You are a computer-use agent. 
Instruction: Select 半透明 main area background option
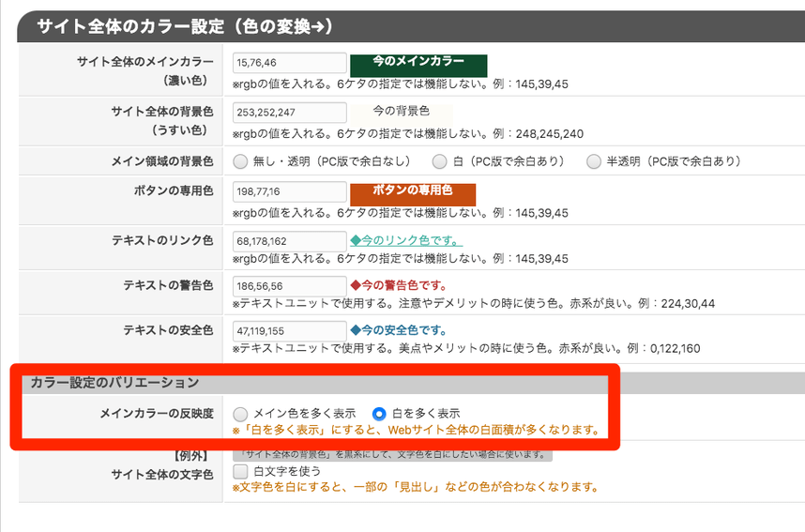pos(594,161)
